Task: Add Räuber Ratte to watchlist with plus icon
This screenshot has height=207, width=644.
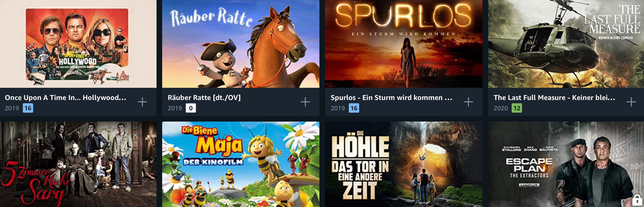Action: tap(305, 102)
